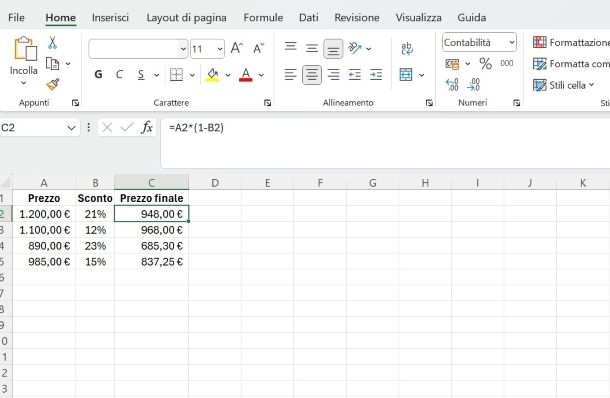The height and width of the screenshot is (398, 610).
Task: Apply thousands separator style 000
Action: pyautogui.click(x=507, y=63)
